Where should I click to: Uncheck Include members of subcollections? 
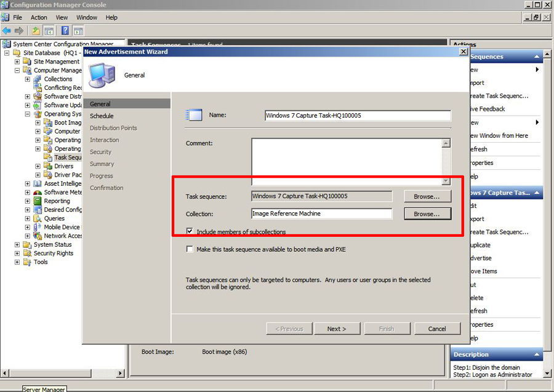[x=190, y=231]
